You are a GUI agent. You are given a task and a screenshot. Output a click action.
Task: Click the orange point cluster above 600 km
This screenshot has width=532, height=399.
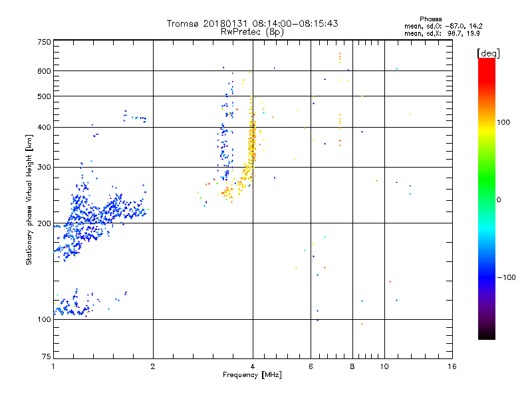(340, 58)
